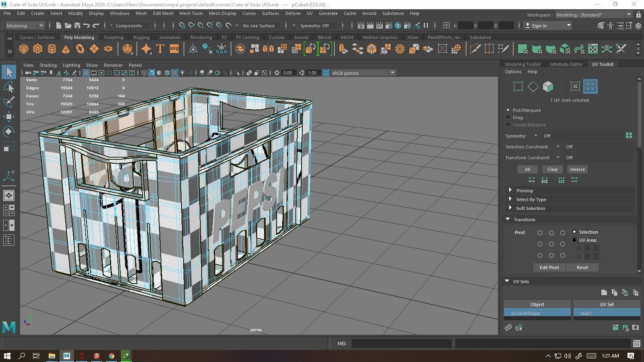Viewport: 644px width, 362px height.
Task: Open the sRGB gamma view transform dropdown
Action: click(363, 73)
